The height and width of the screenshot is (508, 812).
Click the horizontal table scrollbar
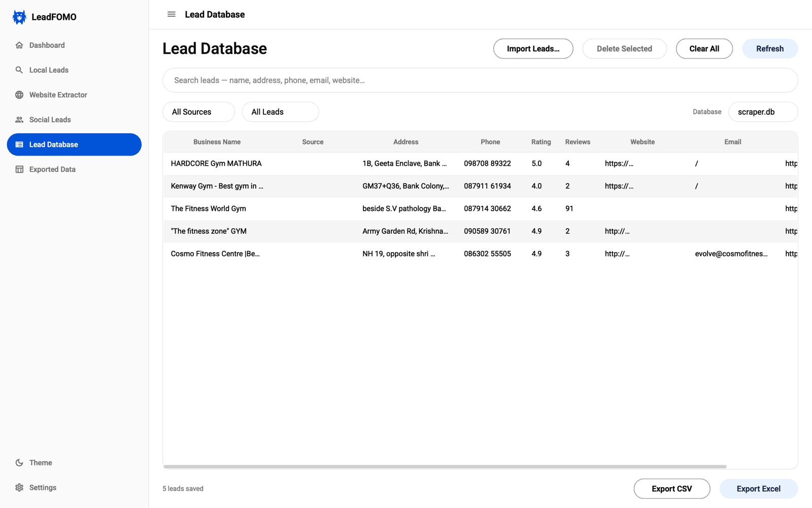(x=445, y=466)
